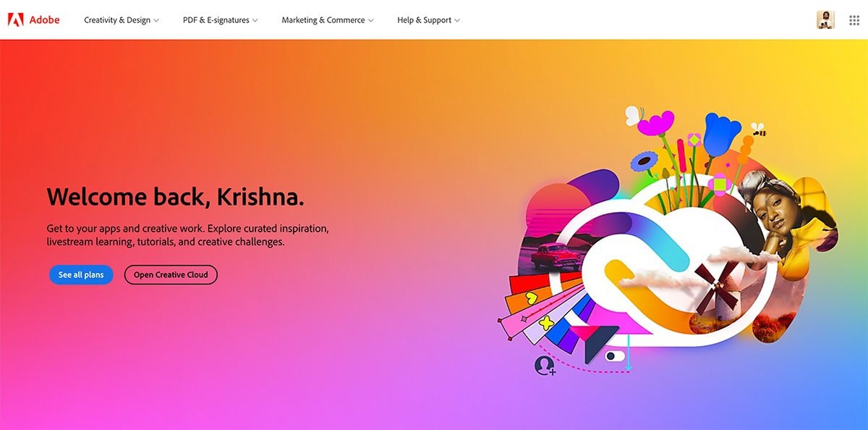
Task: Click the See all plans button
Action: coord(81,275)
